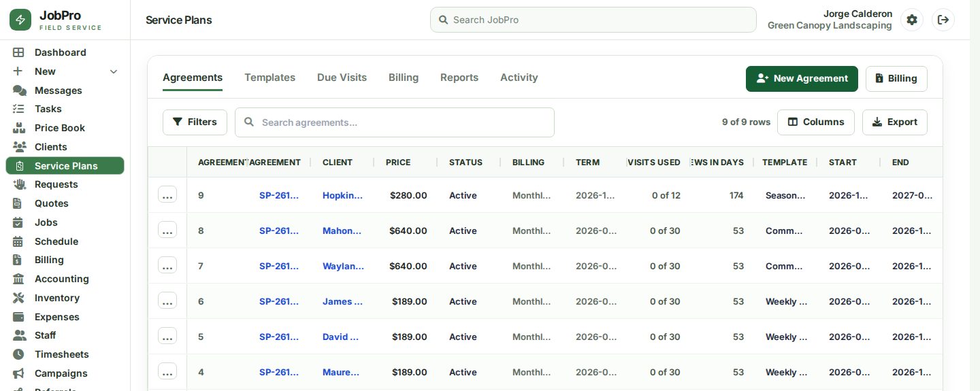Click the Jobs calendar-check icon
This screenshot has width=980, height=391.
point(19,222)
